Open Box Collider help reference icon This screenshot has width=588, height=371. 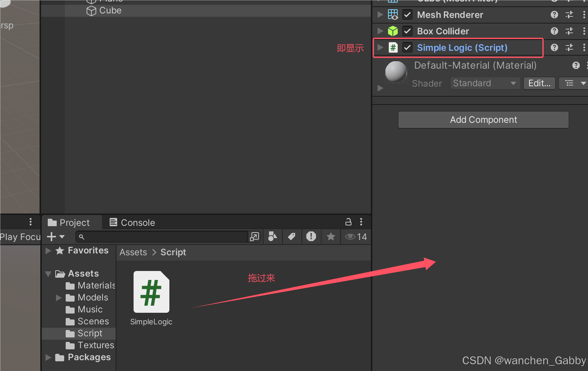(x=554, y=31)
